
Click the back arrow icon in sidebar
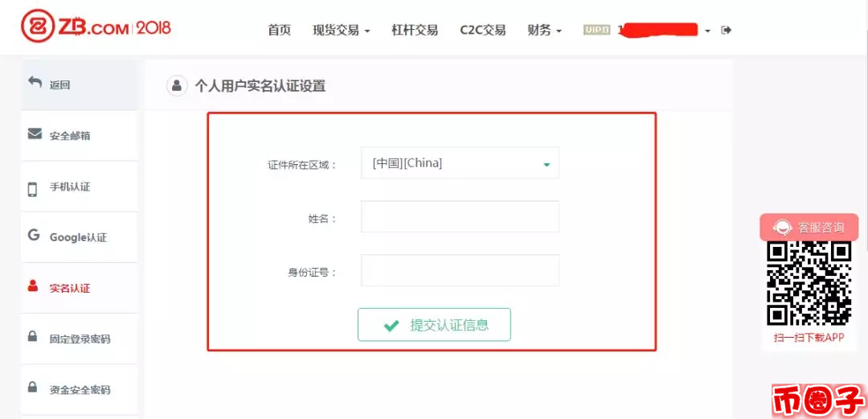tap(35, 83)
